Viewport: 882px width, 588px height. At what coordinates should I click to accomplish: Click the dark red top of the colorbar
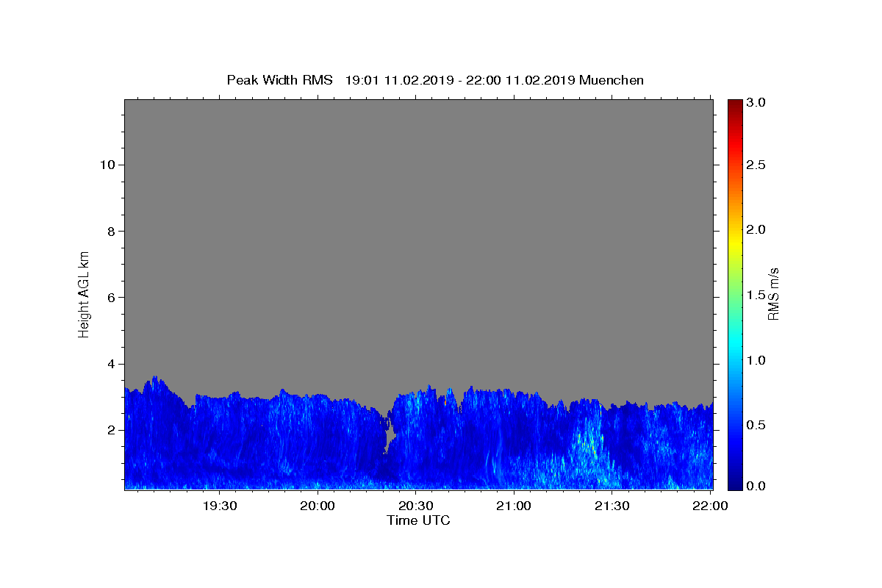coord(735,105)
